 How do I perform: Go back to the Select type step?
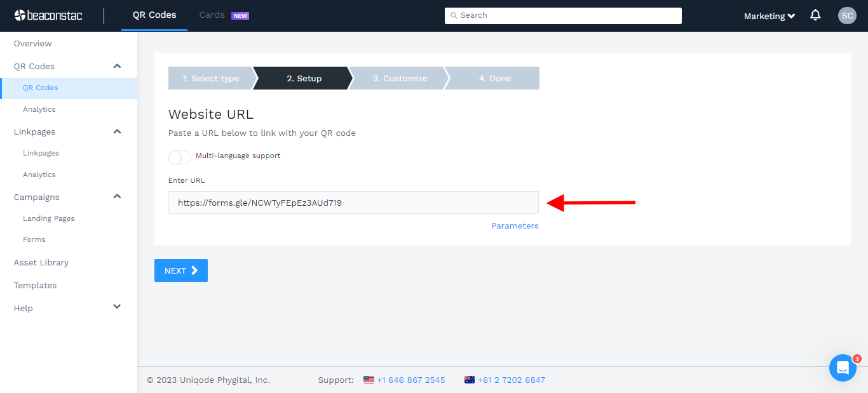[x=210, y=78]
